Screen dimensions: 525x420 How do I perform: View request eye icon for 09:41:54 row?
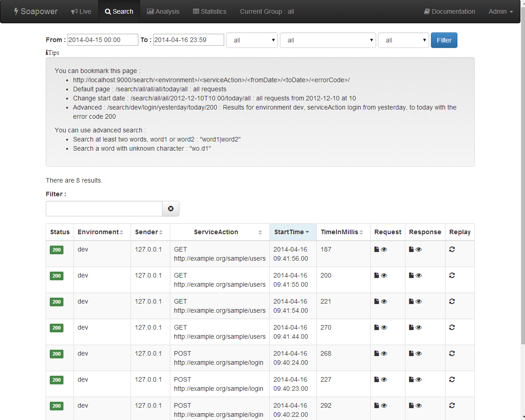pyautogui.click(x=384, y=301)
